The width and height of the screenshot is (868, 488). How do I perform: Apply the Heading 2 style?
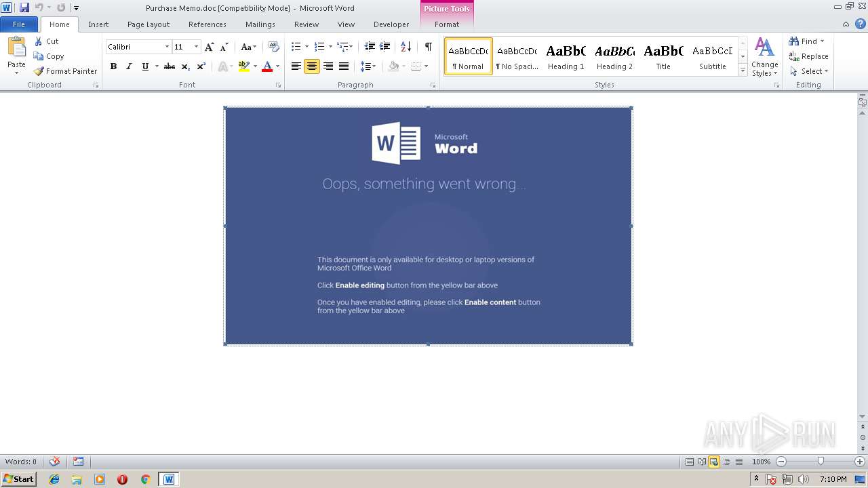coord(615,56)
